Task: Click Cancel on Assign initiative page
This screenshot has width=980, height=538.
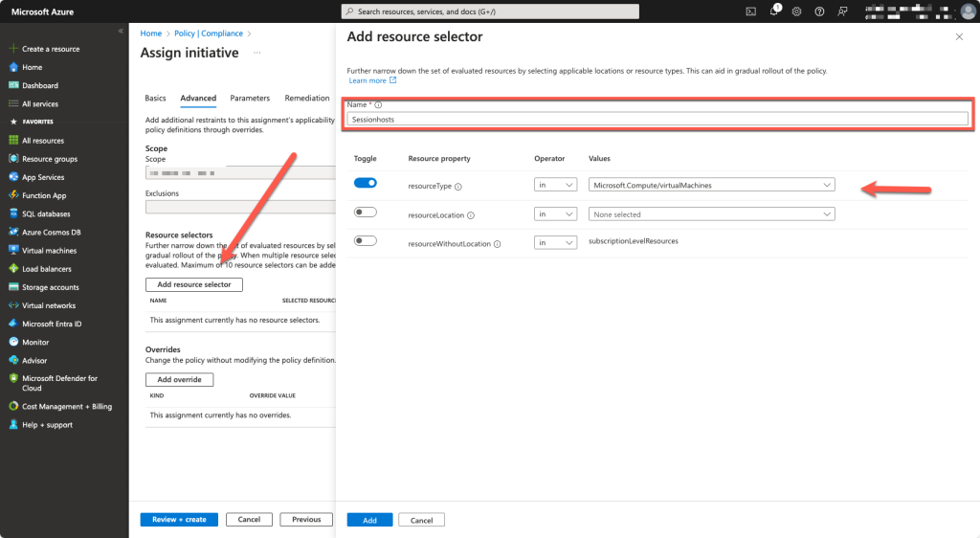Action: (249, 519)
